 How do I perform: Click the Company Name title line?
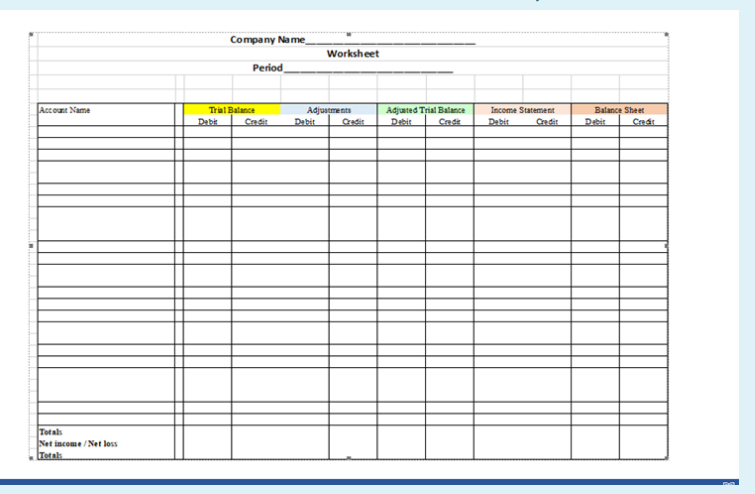tap(352, 40)
